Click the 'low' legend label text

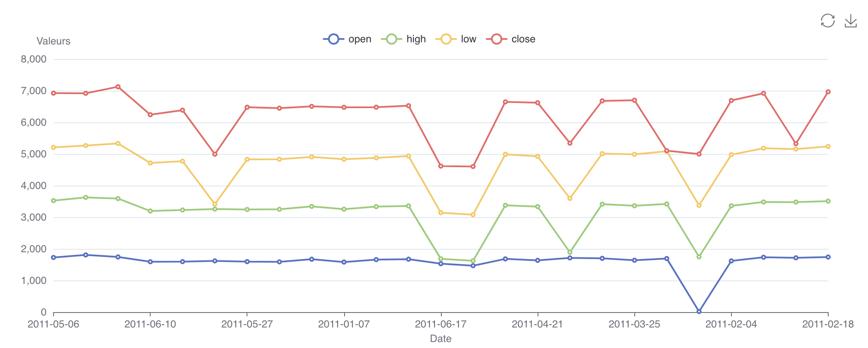click(468, 39)
